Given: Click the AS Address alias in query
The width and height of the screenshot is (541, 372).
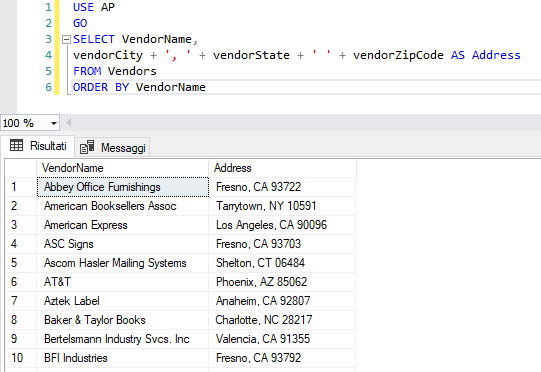Looking at the screenshot, I should click(485, 55).
